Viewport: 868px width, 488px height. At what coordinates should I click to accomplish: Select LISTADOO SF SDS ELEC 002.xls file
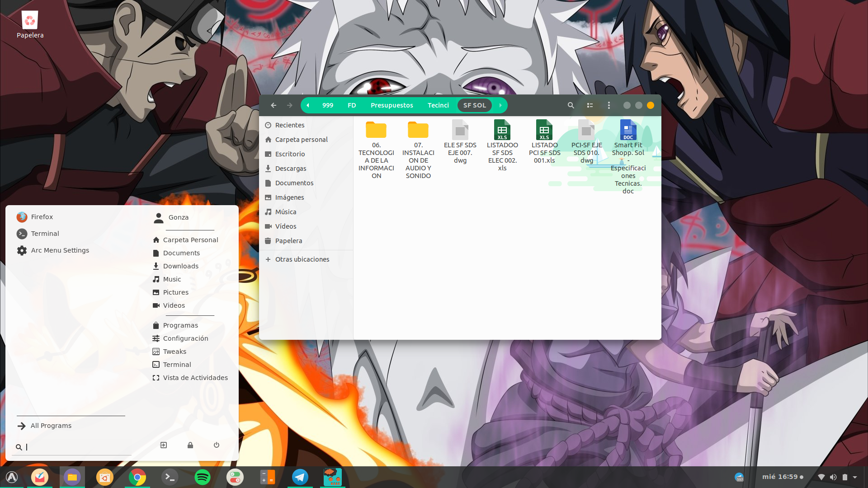pyautogui.click(x=502, y=131)
